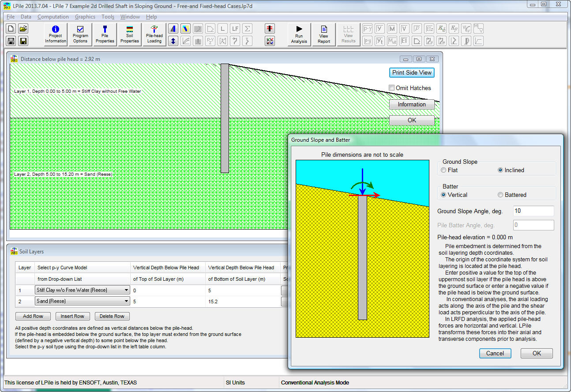571x392 pixels.
Task: Open Project Information dialog
Action: coord(56,34)
